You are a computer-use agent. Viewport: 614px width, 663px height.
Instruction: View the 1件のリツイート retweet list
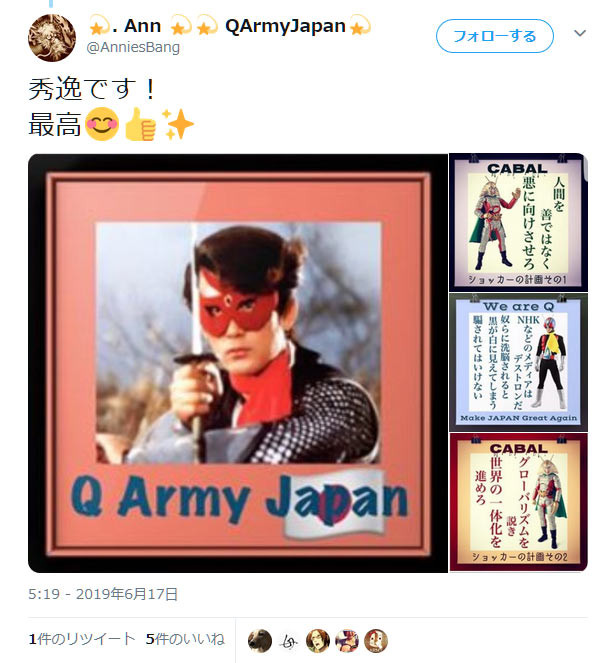[82, 639]
